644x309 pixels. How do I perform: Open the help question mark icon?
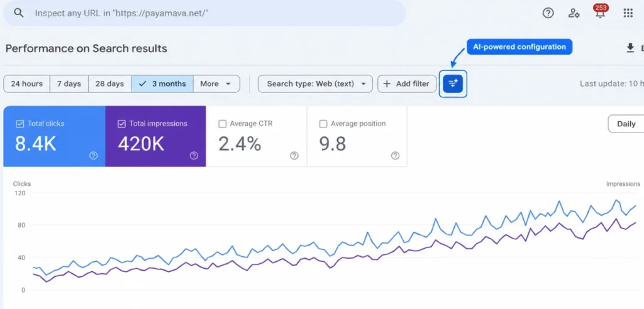(x=548, y=13)
